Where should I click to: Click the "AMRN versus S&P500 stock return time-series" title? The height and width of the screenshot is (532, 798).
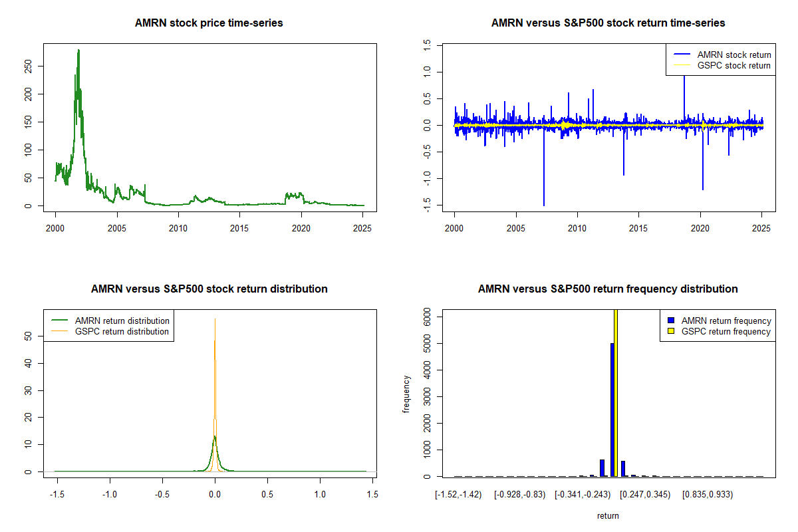point(608,23)
